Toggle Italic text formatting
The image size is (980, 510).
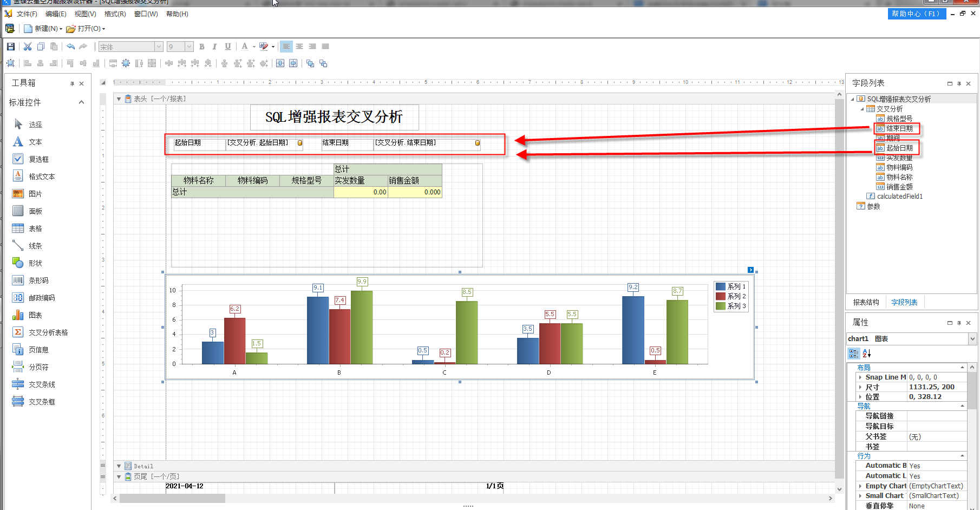[x=214, y=47]
